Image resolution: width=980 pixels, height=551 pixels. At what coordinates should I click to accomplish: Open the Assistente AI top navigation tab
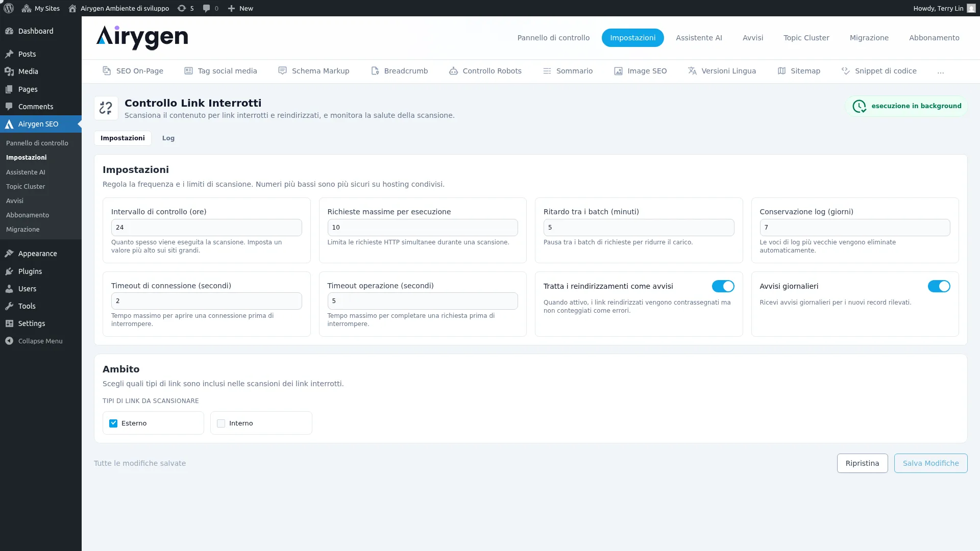699,38
